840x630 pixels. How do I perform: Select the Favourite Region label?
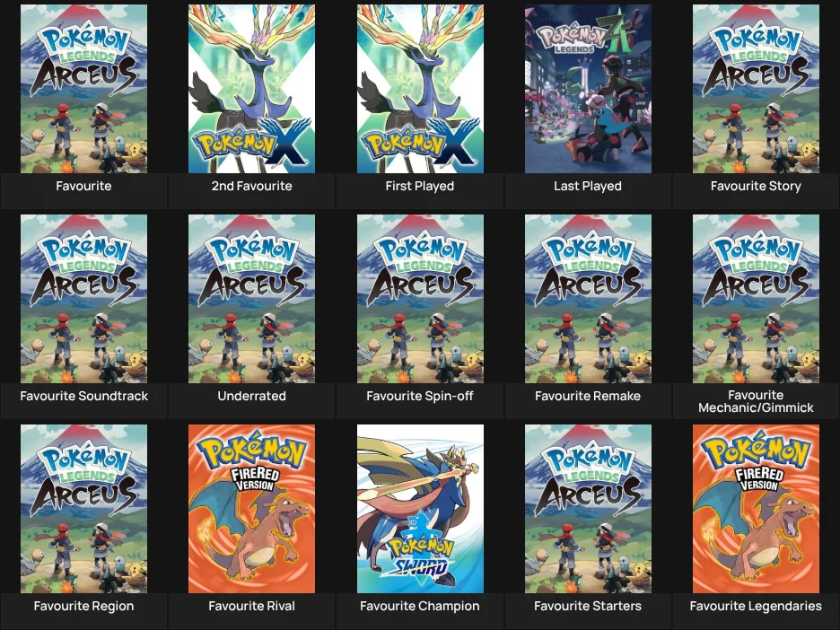(83, 606)
